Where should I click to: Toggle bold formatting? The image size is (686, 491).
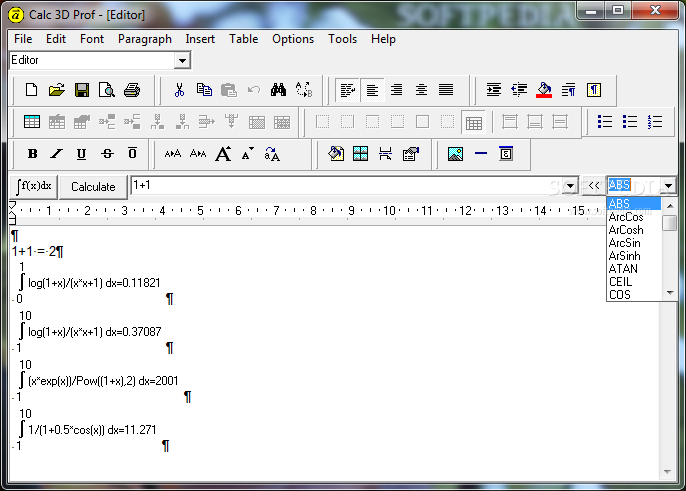coord(32,154)
